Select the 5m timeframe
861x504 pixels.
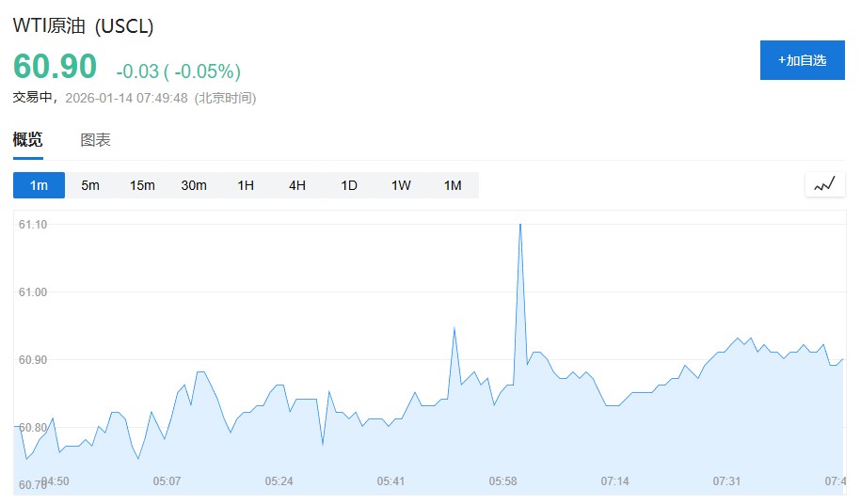coord(90,185)
